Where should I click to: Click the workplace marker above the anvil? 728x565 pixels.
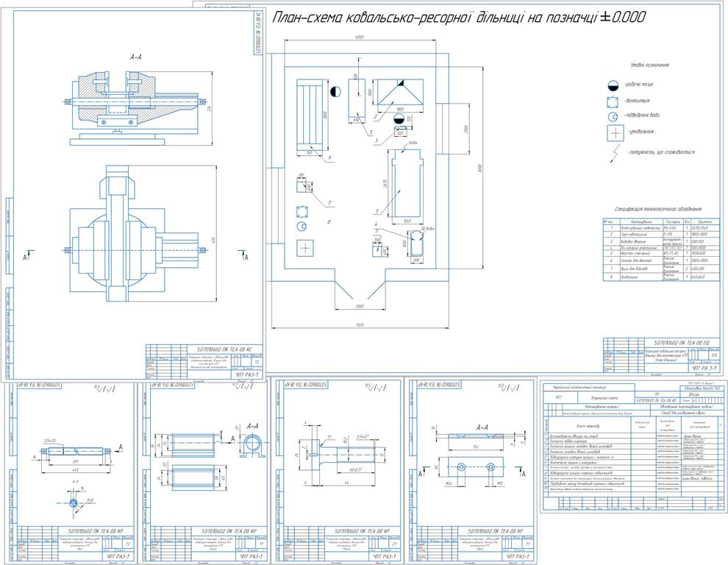tap(399, 118)
